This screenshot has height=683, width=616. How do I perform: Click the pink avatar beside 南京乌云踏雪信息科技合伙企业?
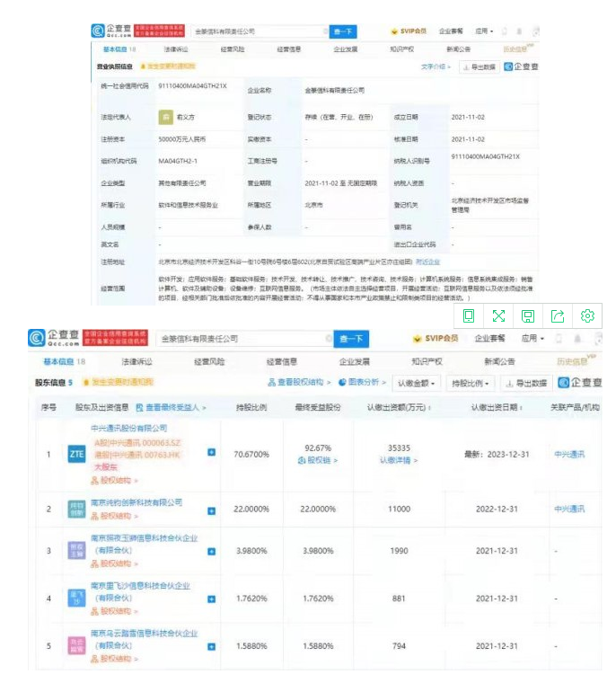pyautogui.click(x=76, y=645)
